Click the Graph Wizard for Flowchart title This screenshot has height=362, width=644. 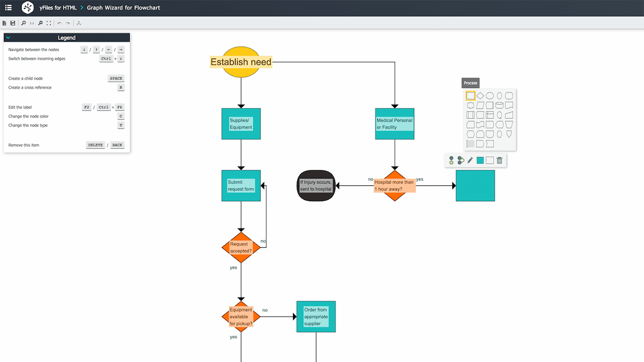(123, 7)
